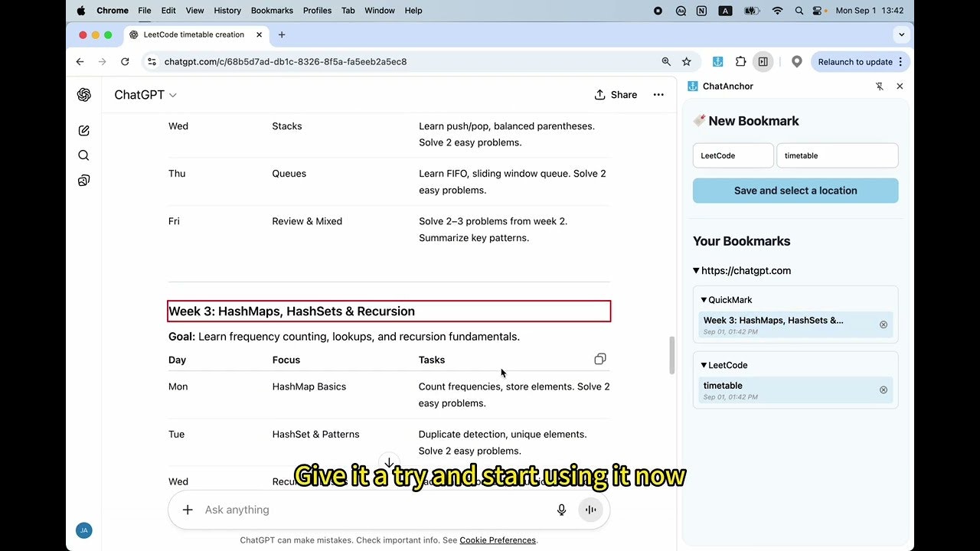Collapse the LeetCode bookmark folder

704,365
